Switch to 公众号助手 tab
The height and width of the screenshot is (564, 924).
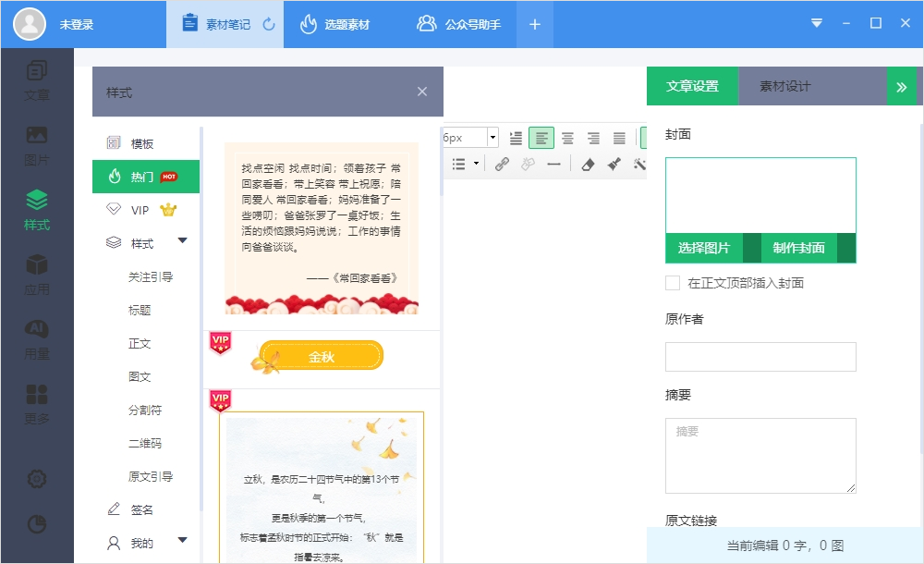459,24
